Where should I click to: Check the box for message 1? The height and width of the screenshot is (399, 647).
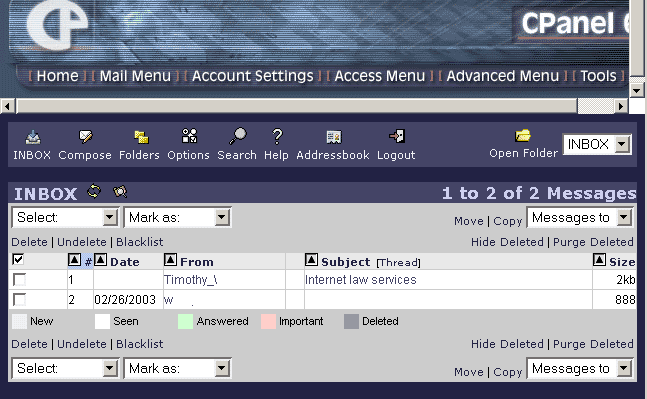pos(19,279)
